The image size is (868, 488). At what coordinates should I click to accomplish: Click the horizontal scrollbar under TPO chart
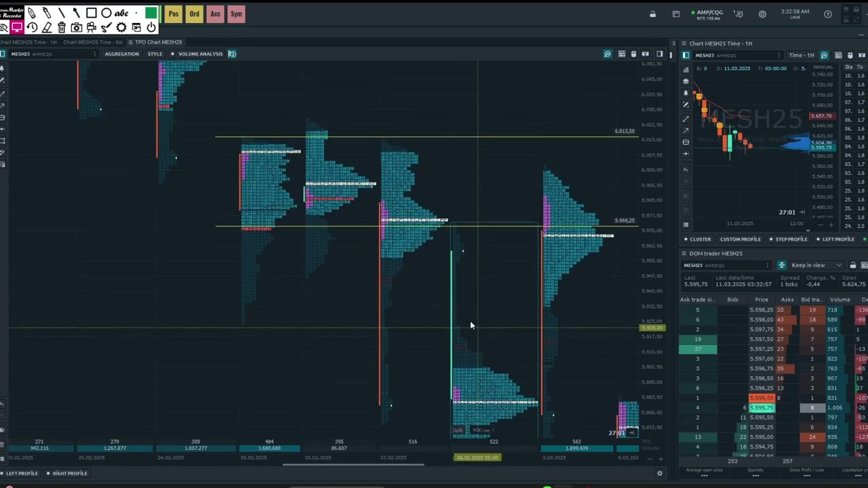click(x=353, y=464)
